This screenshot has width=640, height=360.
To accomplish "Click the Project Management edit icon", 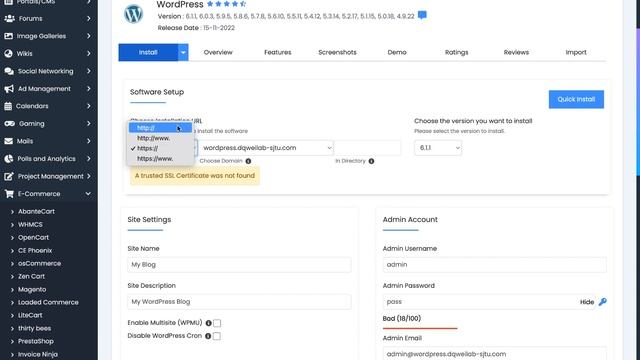I will click(x=9, y=176).
